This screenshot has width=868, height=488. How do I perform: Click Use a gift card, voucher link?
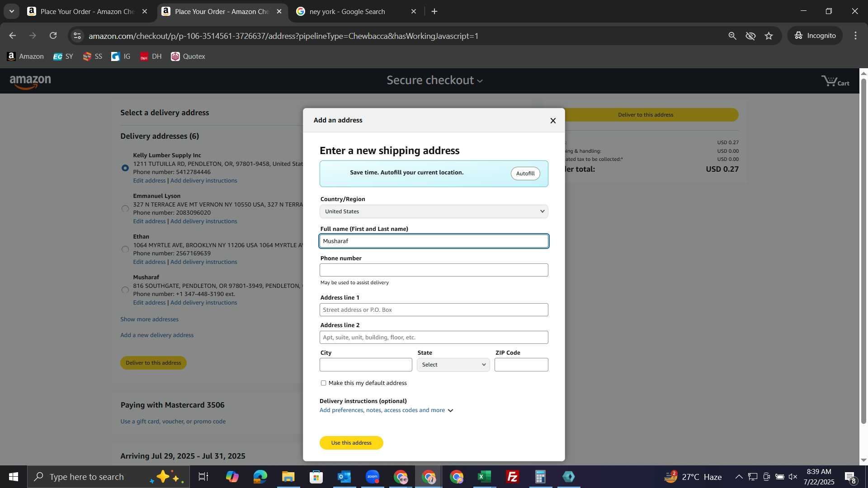pyautogui.click(x=173, y=422)
